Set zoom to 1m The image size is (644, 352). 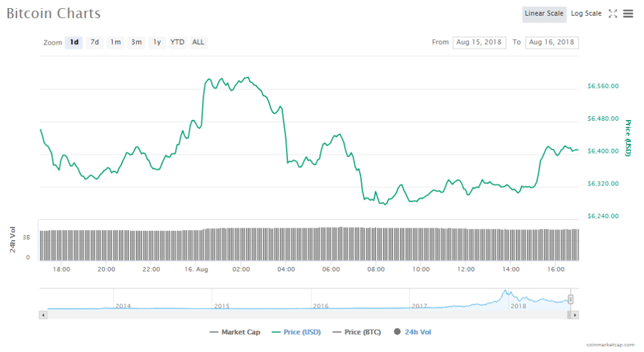pos(116,42)
